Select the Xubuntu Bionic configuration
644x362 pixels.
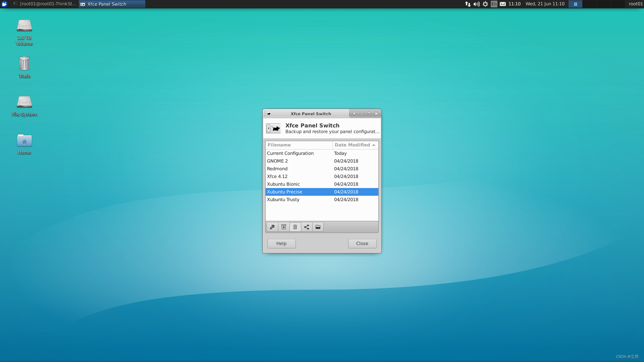coord(322,184)
